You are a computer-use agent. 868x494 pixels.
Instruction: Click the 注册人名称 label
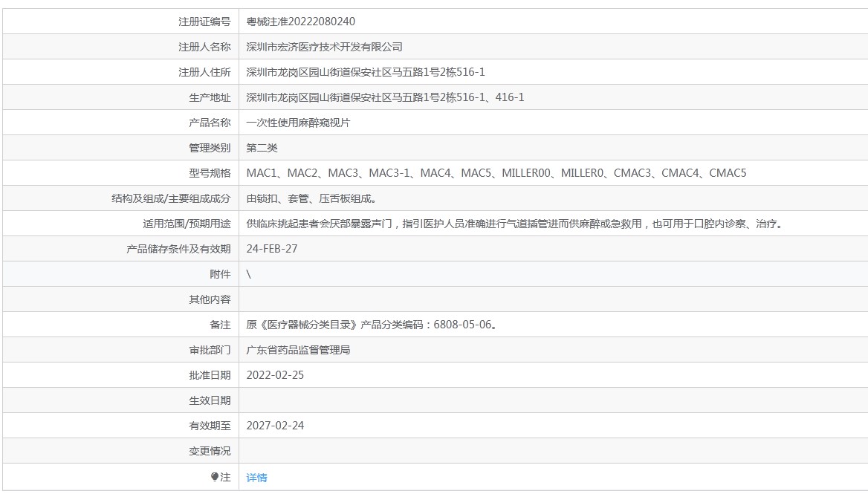[x=204, y=47]
